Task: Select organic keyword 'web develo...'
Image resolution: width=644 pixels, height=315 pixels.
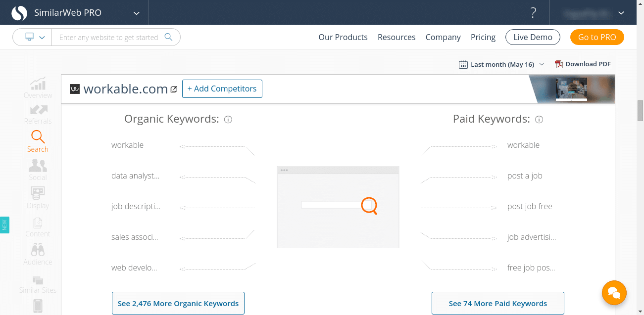Action: [134, 268]
